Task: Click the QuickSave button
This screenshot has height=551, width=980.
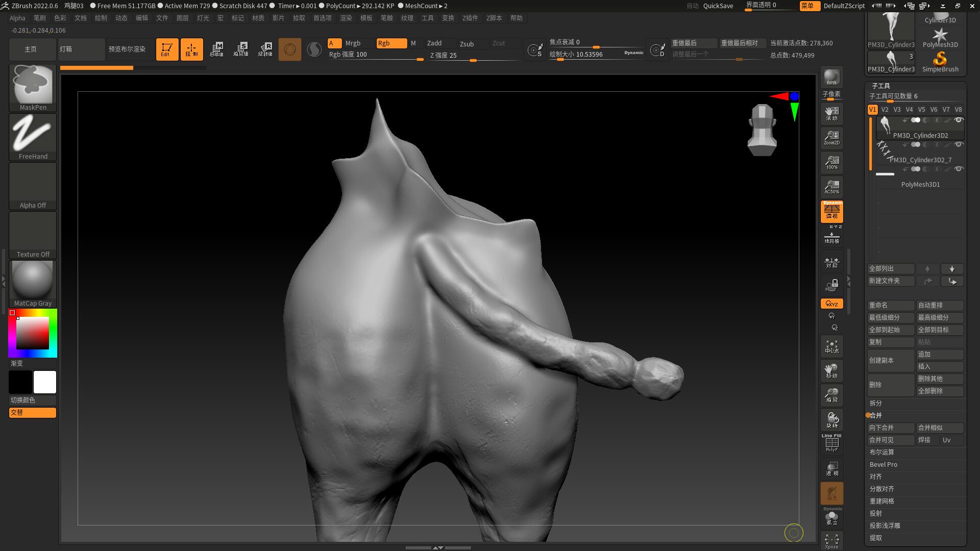Action: [x=718, y=6]
